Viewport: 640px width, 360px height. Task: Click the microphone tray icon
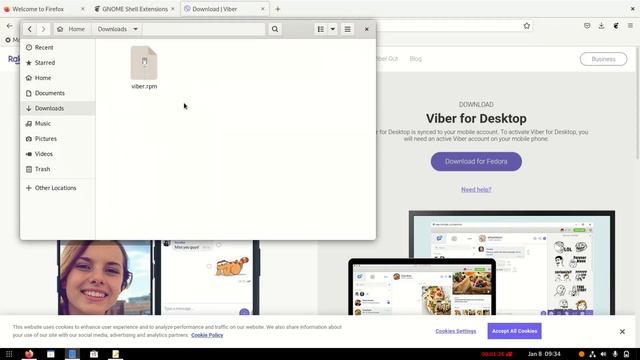pyautogui.click(x=615, y=354)
